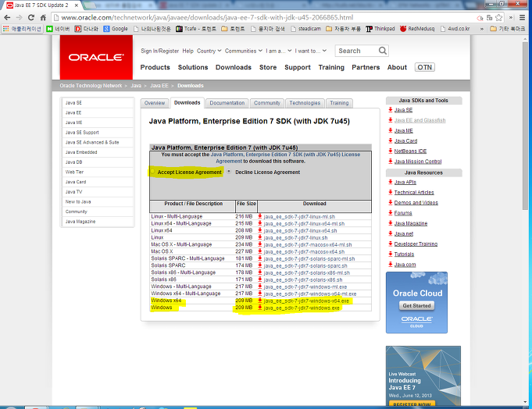Bookmark page with star icon

[498, 18]
